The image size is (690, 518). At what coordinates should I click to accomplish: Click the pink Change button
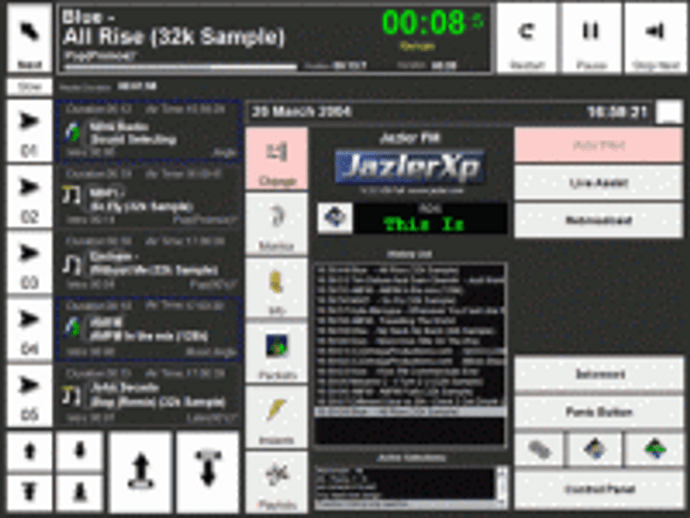click(276, 159)
